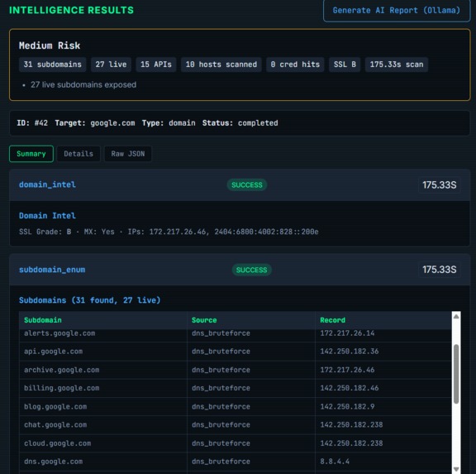This screenshot has width=476, height=474.
Task: Click the 'INTELLIGENCE RESULTS' title
Action: 71,10
